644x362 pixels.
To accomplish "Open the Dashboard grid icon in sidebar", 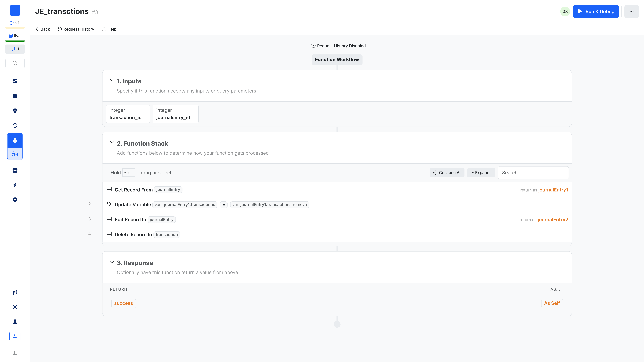I will tap(15, 81).
